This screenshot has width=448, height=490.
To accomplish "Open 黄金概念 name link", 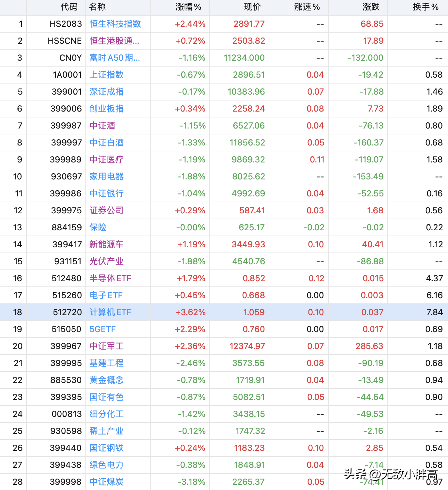I will point(107,380).
